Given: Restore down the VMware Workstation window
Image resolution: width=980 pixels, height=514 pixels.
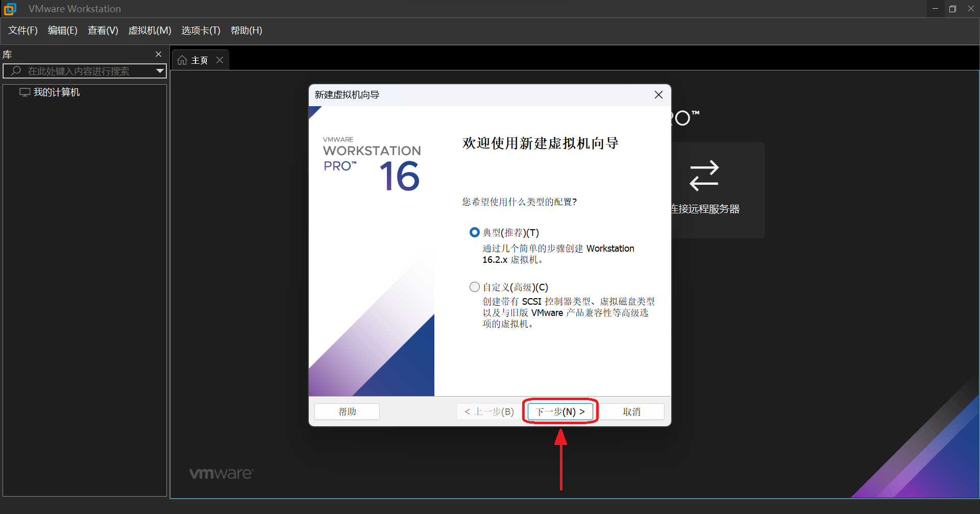Looking at the screenshot, I should 952,9.
